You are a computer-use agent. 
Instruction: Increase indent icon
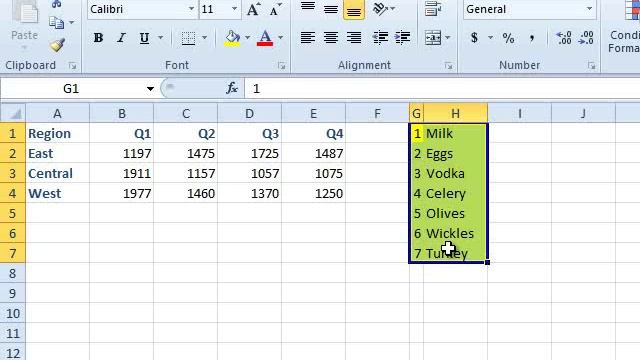pos(402,38)
